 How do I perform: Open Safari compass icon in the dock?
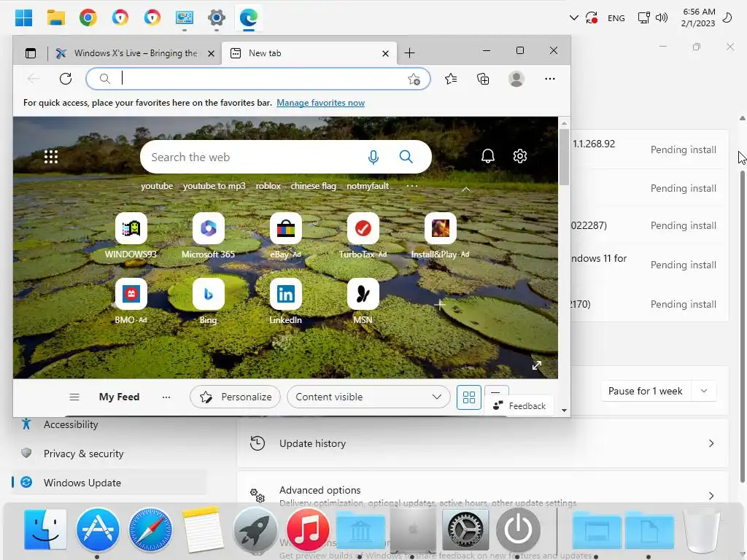[150, 529]
